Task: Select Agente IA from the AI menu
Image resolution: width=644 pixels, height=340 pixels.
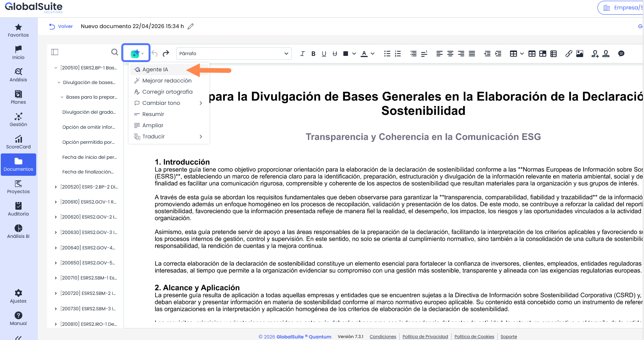Action: point(169,69)
